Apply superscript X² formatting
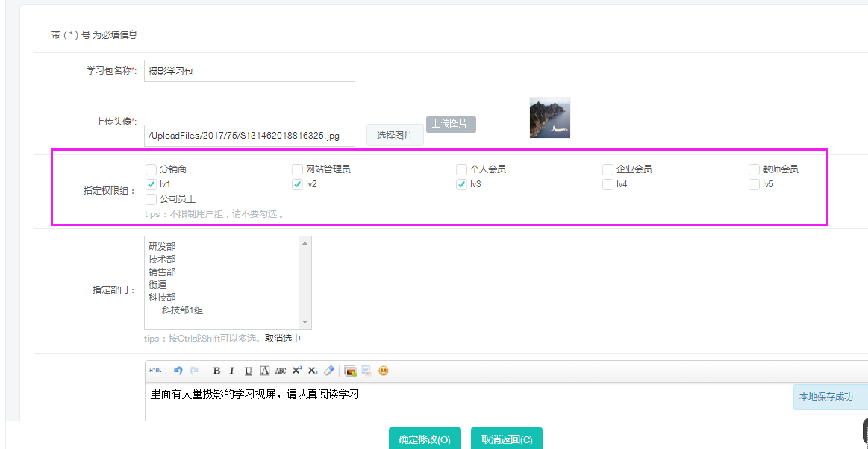This screenshot has height=449, width=868. click(x=297, y=371)
